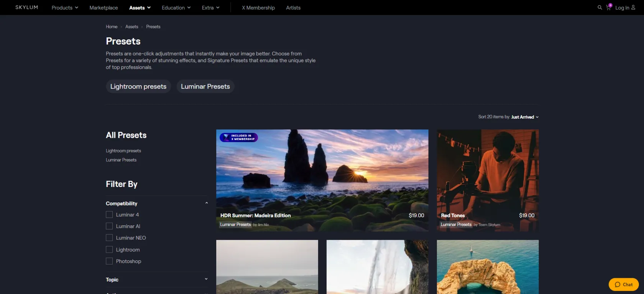Click the Included in X Membership badge
644x294 pixels.
coord(239,137)
